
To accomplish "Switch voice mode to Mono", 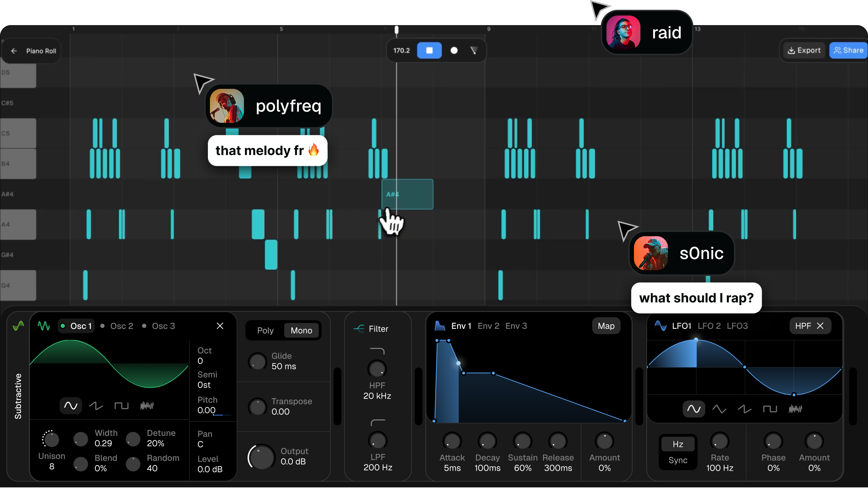I will pyautogui.click(x=301, y=330).
